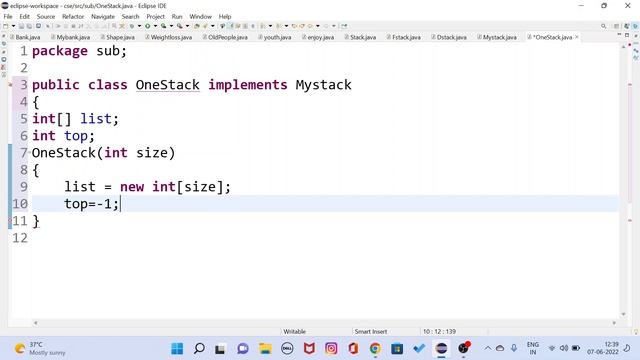Switch to the youth.java tab
Viewport: 640px width, 360px height.
(274, 37)
